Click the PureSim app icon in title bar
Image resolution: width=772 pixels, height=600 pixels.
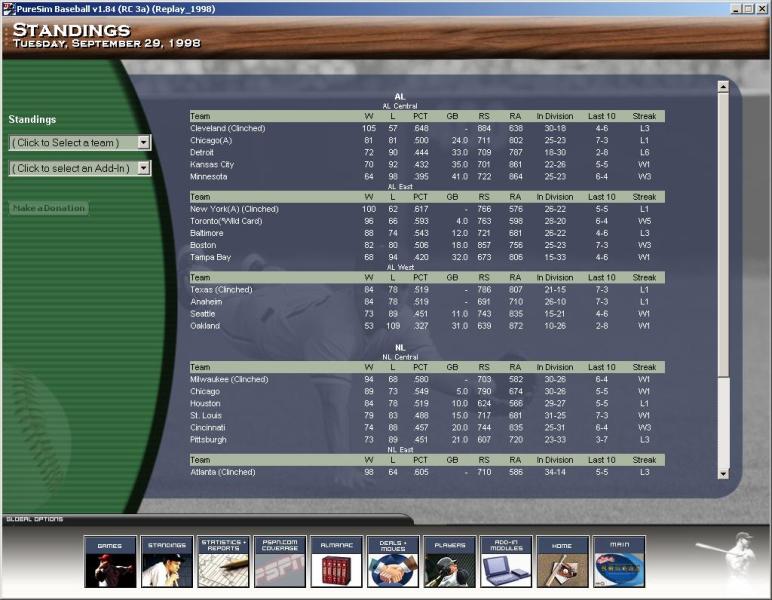point(8,9)
